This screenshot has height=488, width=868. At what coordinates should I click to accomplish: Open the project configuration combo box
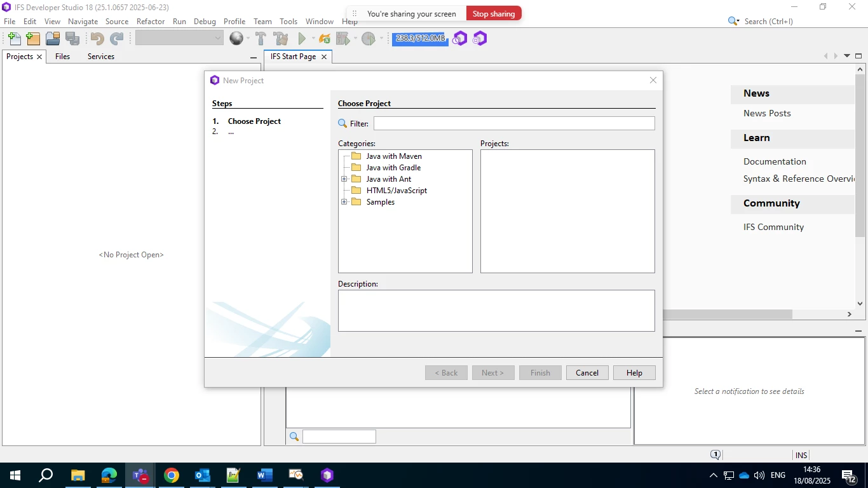tap(179, 38)
